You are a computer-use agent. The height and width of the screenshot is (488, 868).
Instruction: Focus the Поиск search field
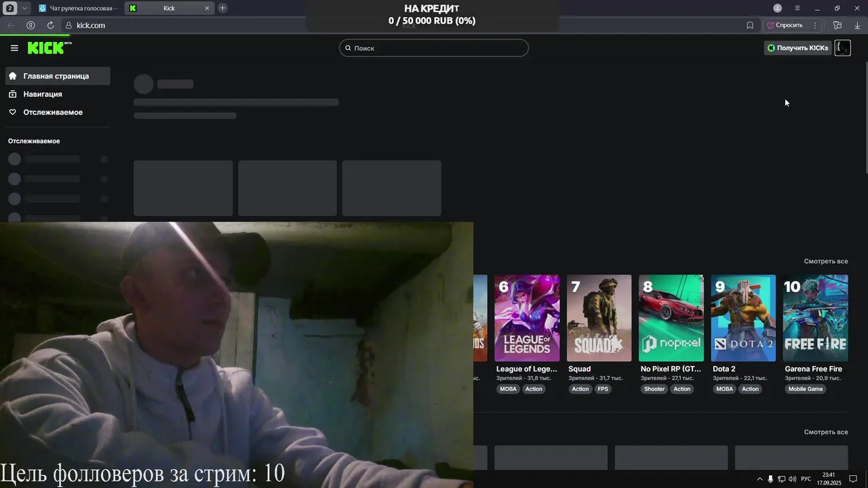(x=434, y=48)
